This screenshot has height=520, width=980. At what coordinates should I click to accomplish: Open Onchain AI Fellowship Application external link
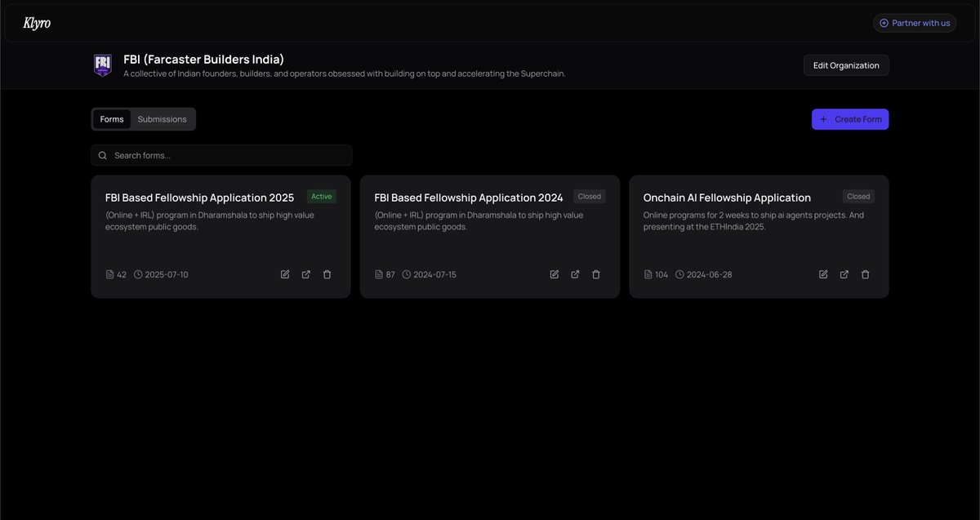[x=844, y=274]
